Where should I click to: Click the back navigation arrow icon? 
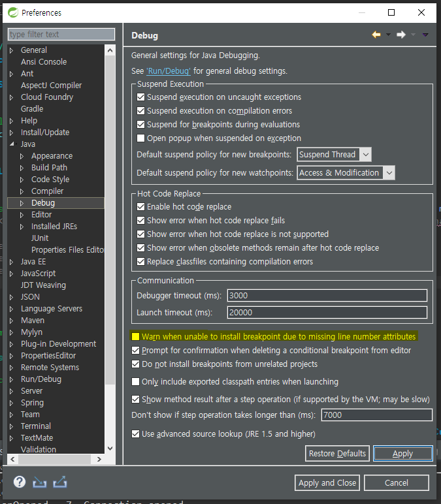[x=376, y=35]
